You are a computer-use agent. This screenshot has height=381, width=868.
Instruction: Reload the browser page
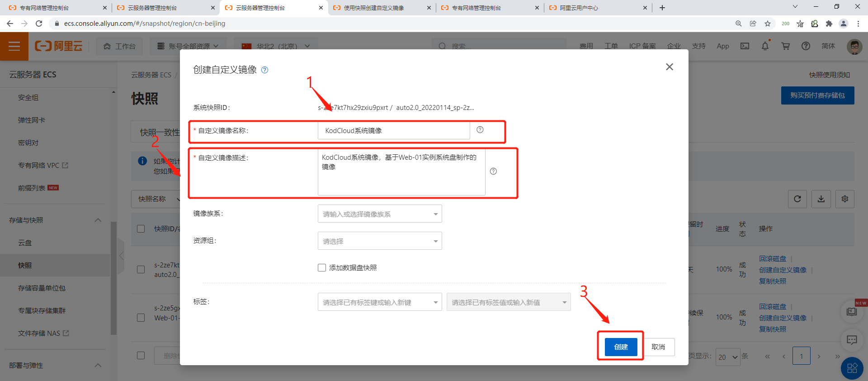pos(39,24)
